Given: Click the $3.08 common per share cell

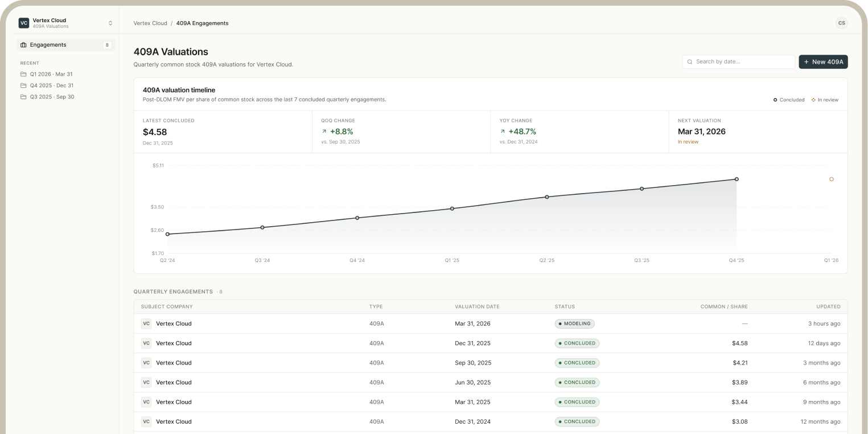Looking at the screenshot, I should point(740,422).
